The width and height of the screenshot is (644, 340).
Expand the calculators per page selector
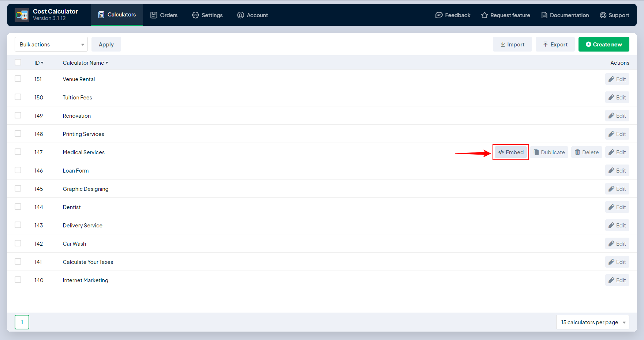tap(592, 322)
